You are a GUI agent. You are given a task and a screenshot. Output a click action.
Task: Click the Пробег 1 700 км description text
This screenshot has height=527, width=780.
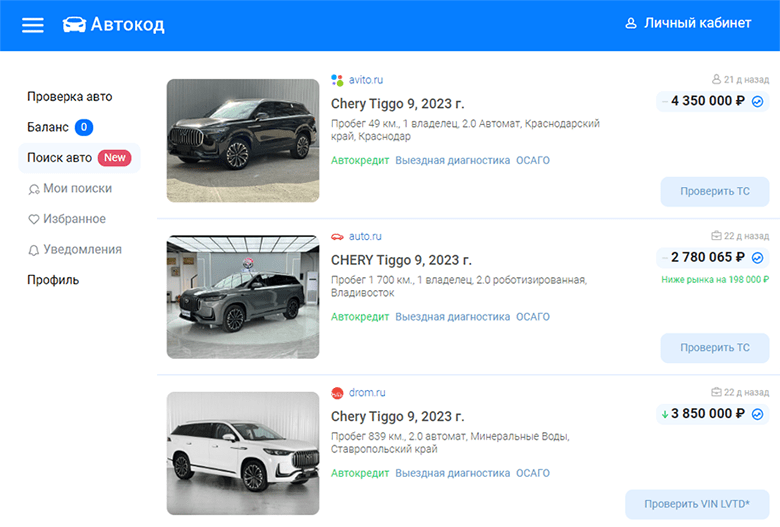point(459,286)
